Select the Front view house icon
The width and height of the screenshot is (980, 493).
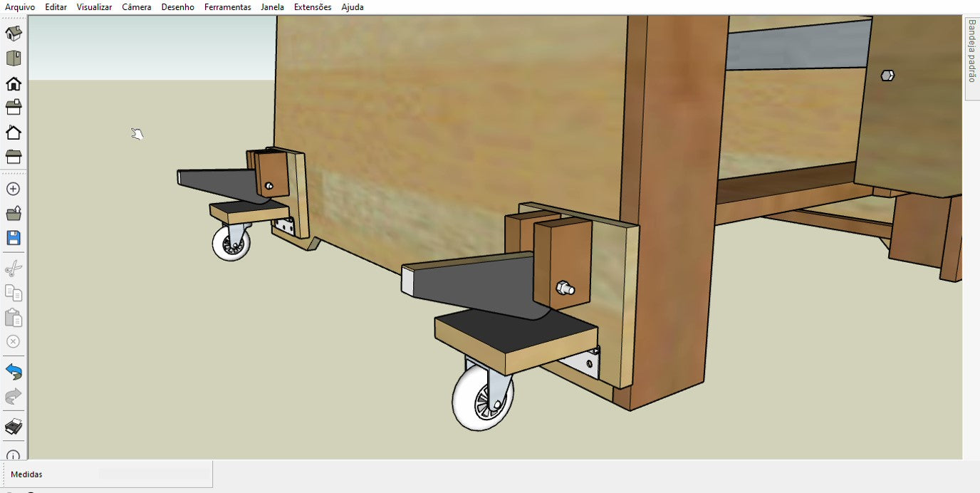(14, 84)
